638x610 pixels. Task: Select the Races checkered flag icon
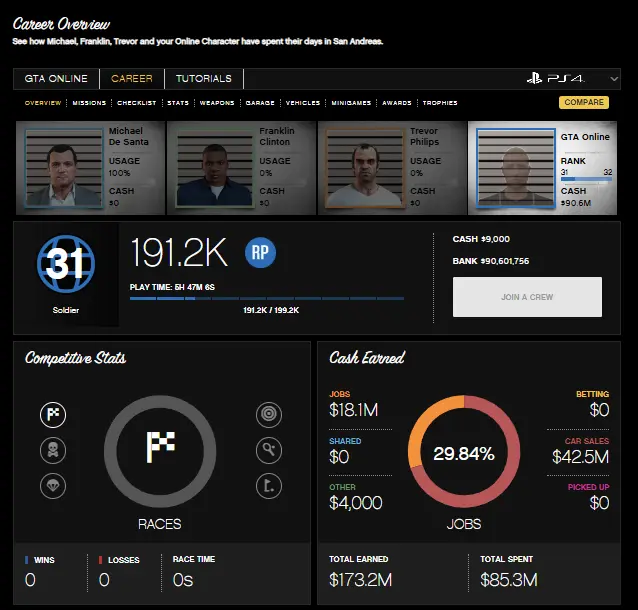point(53,414)
